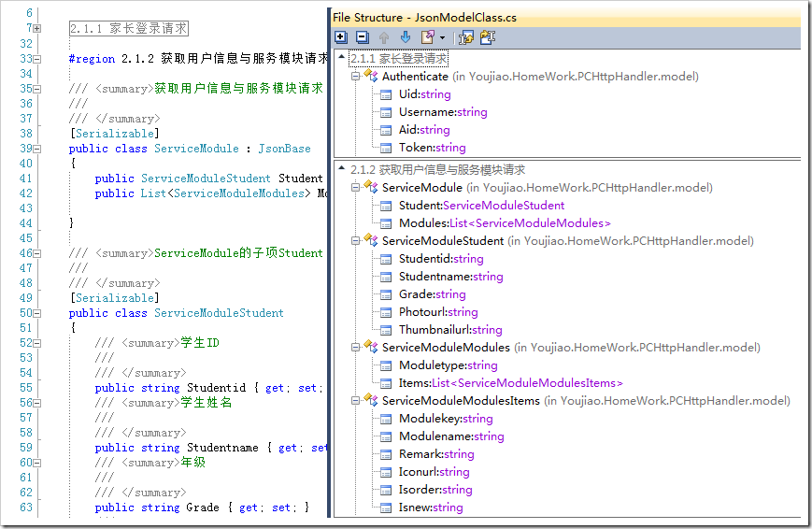Collapse the 2.1.2 region triangle in File Structure
The height and width of the screenshot is (529, 812).
tap(342, 168)
